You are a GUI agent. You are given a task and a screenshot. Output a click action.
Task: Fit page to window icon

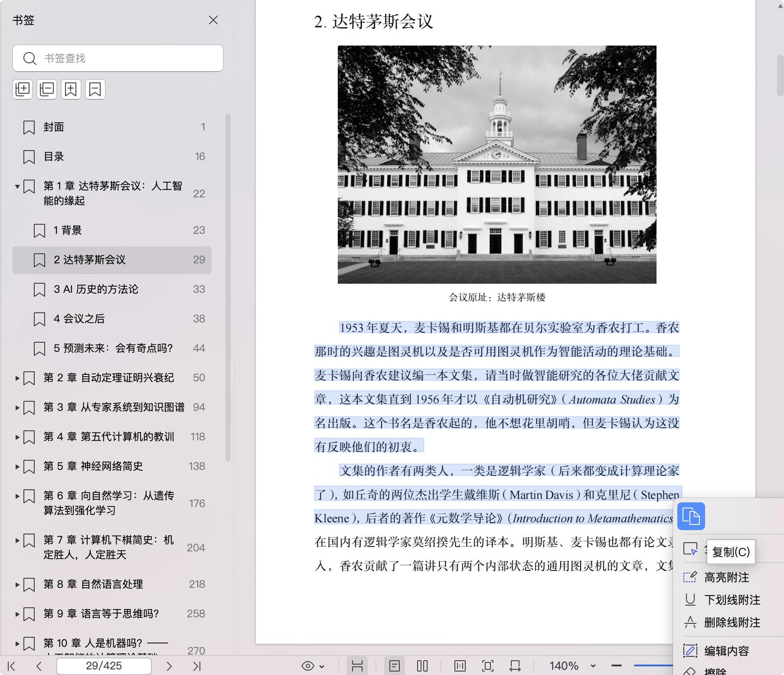488,666
